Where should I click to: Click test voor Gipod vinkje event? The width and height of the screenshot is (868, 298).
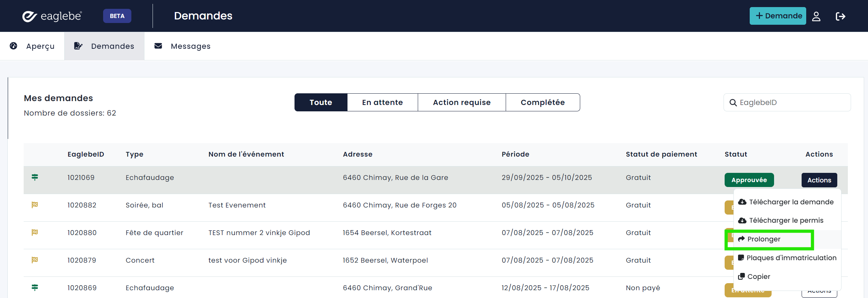coord(248,260)
